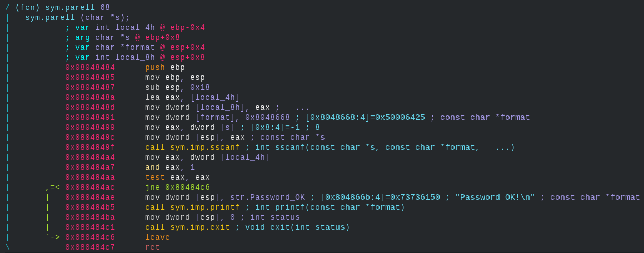Click the jump arrow at address 0x080484c6

click(x=53, y=237)
